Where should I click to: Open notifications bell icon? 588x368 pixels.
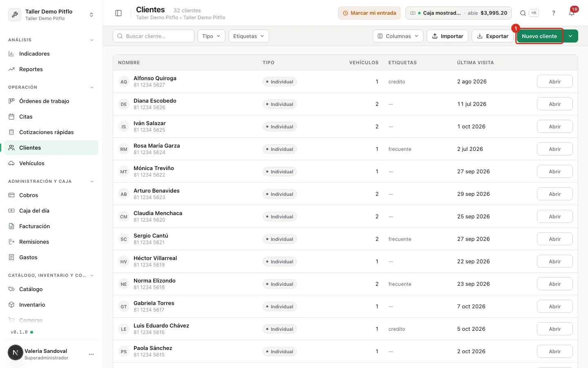coord(572,13)
